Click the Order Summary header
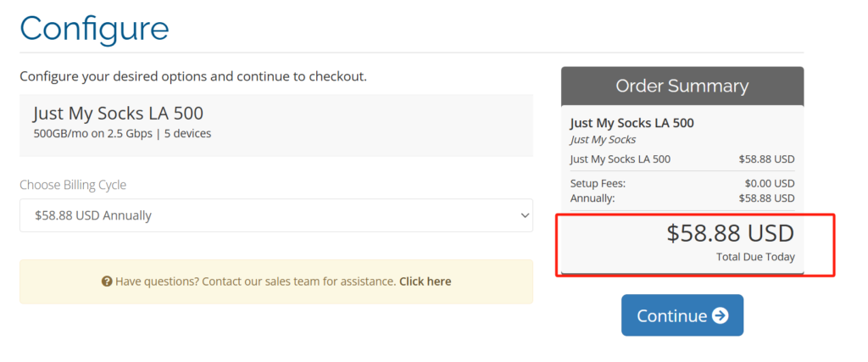 [x=682, y=86]
